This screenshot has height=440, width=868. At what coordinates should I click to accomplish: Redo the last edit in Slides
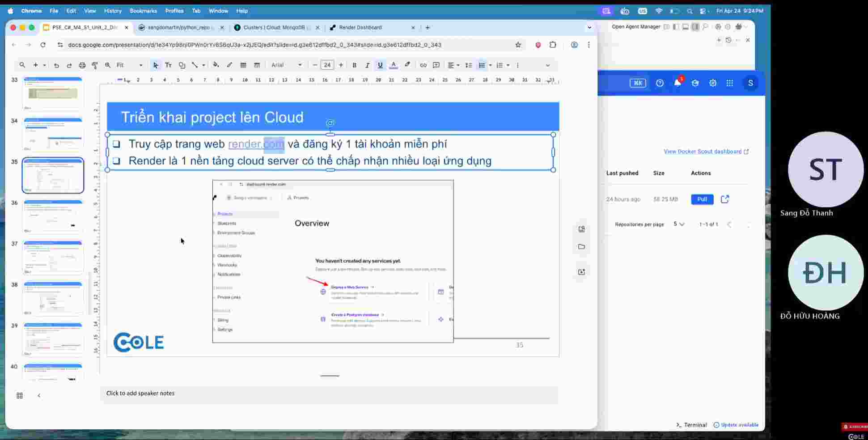69,65
